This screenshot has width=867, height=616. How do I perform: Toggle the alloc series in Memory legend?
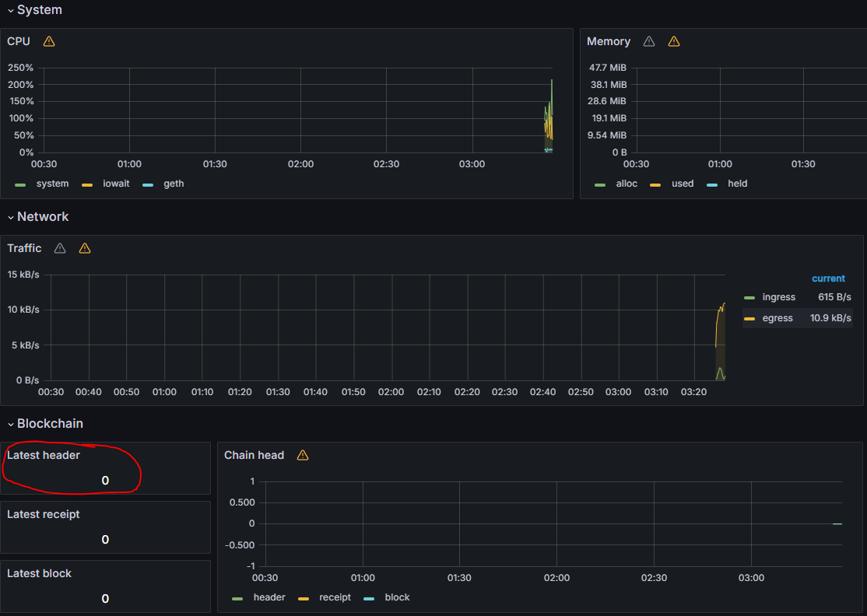pyautogui.click(x=627, y=184)
